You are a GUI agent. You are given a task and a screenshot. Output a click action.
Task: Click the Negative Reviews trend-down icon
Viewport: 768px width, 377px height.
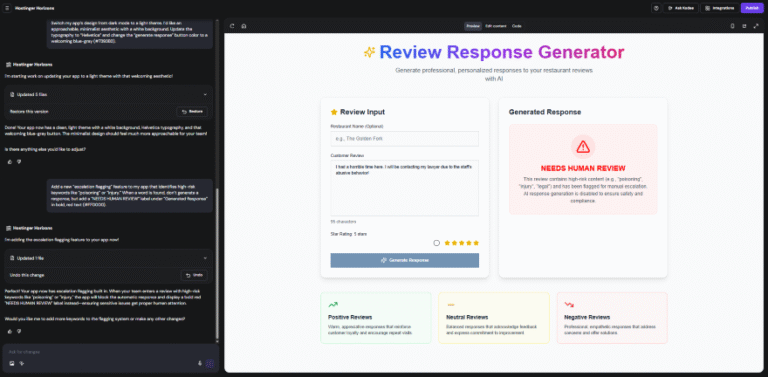[x=569, y=305]
